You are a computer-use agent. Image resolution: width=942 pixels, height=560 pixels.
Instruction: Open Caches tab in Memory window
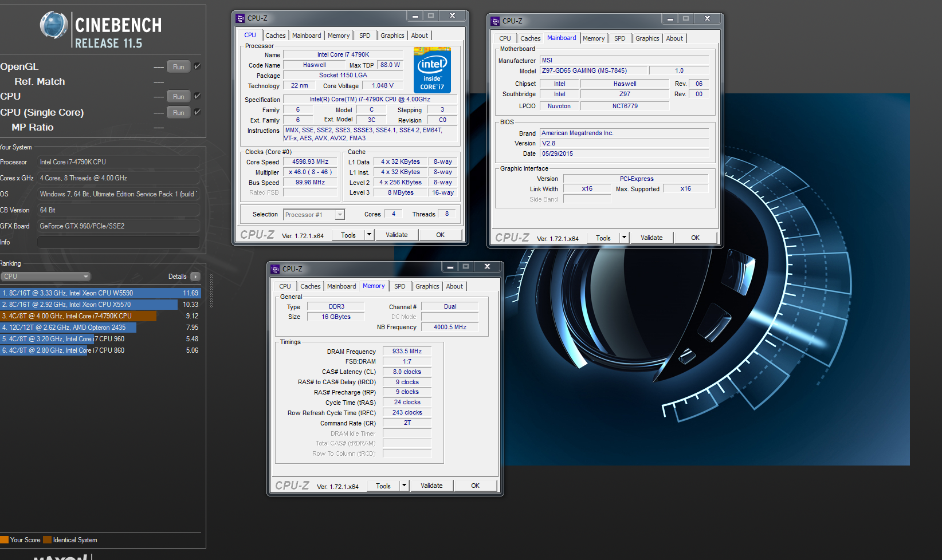coord(311,286)
